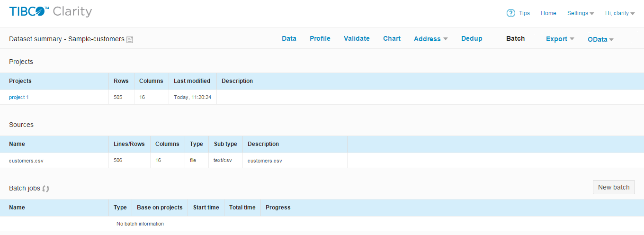
Task: Click the Total time column header
Action: click(242, 208)
